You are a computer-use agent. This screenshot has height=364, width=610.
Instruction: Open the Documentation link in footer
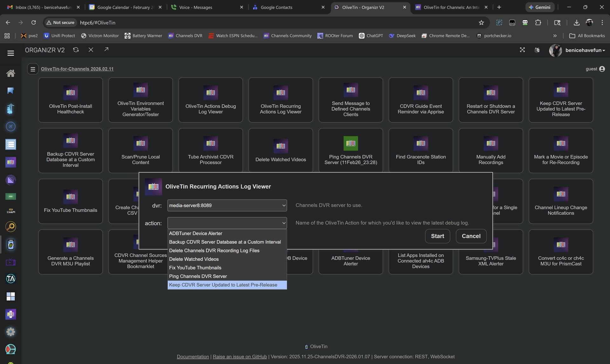(193, 357)
